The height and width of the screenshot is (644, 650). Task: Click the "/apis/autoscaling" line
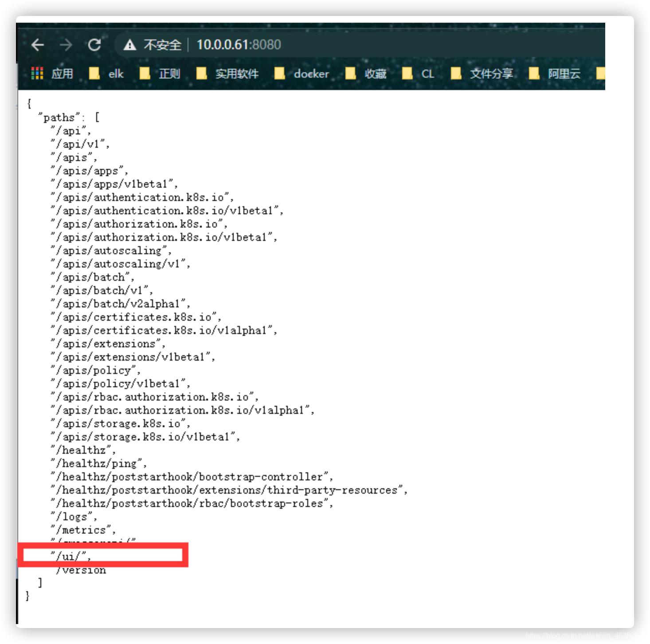[x=111, y=251]
